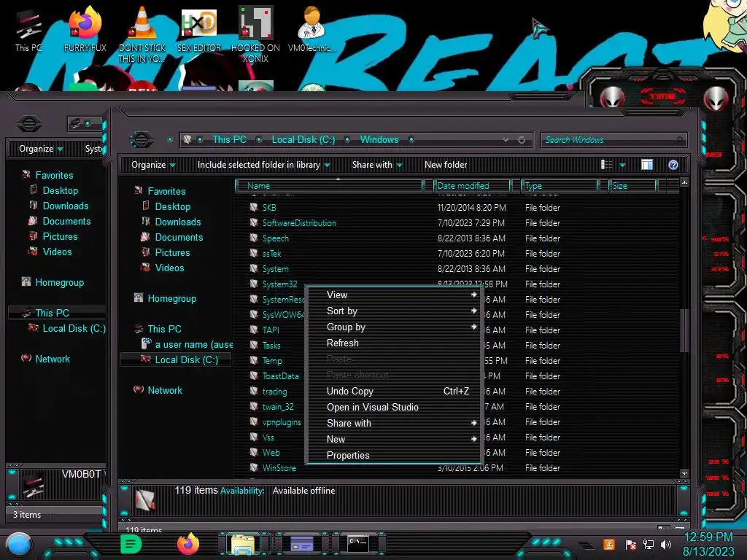
Task: Open Properties from the context menu
Action: click(395, 455)
